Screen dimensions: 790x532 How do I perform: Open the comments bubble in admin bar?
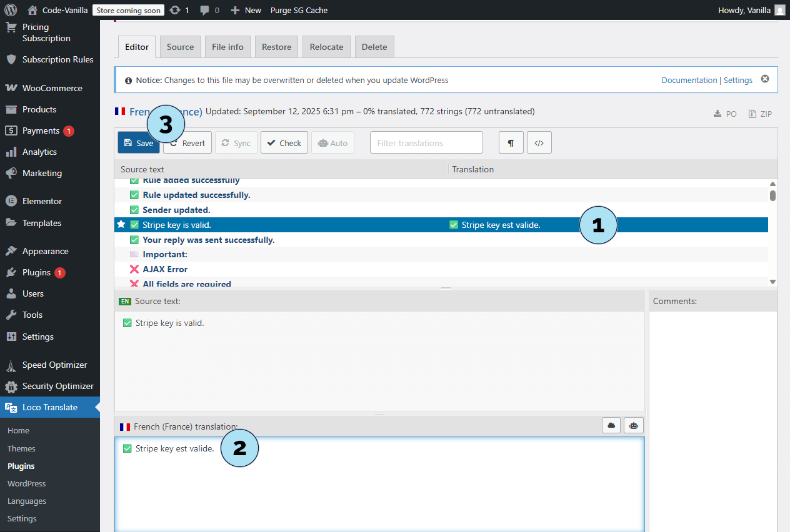pos(209,10)
